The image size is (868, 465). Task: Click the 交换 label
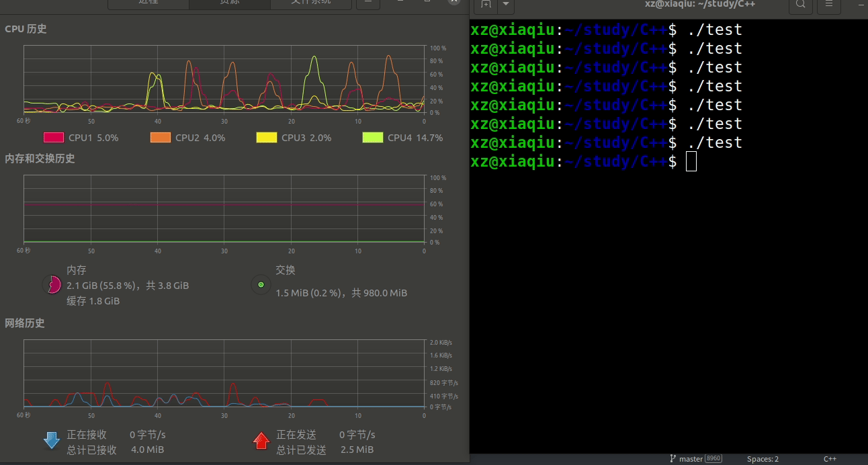click(x=286, y=270)
